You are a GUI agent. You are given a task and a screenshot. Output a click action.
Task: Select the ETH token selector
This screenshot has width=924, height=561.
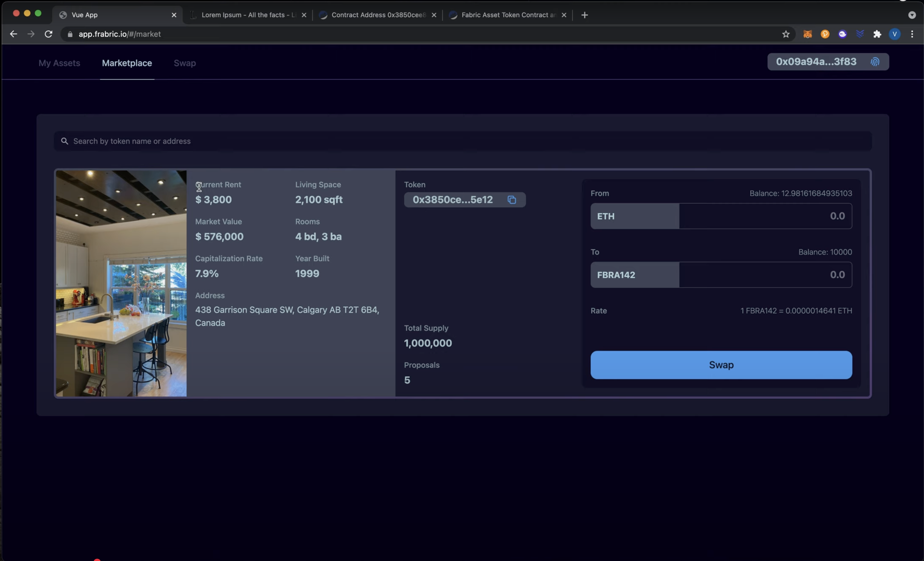pyautogui.click(x=634, y=216)
